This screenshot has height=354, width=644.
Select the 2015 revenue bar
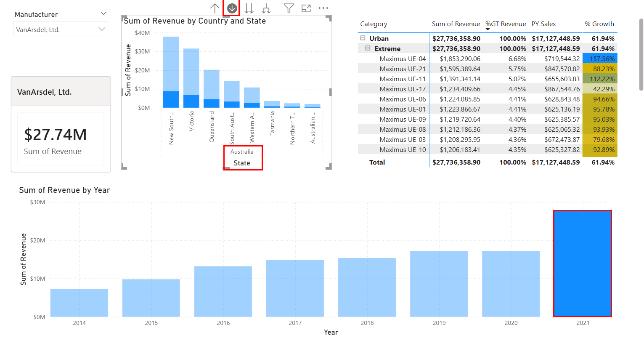(x=151, y=298)
